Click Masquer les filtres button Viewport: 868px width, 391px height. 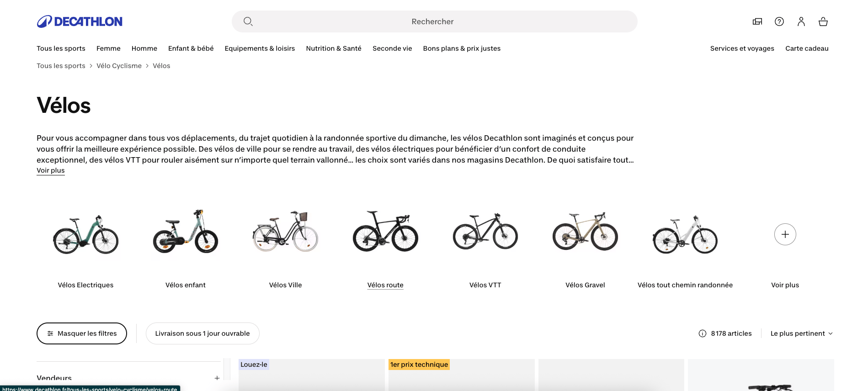82,333
